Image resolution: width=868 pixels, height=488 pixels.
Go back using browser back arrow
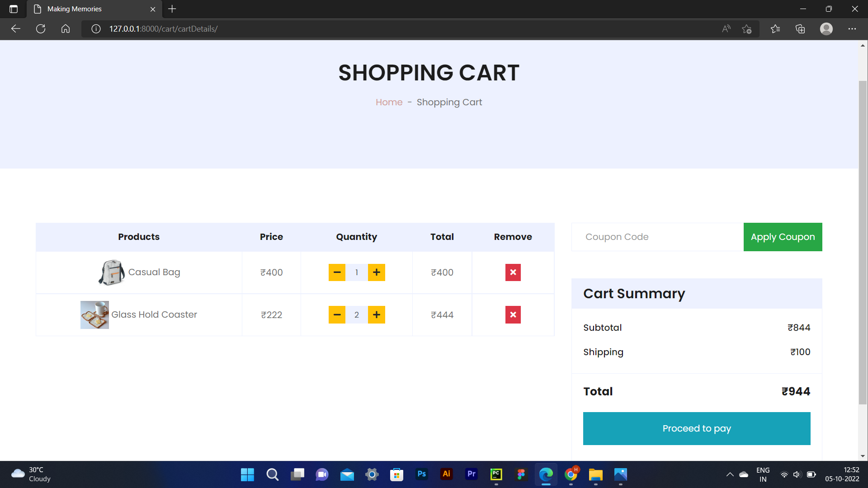(x=16, y=29)
